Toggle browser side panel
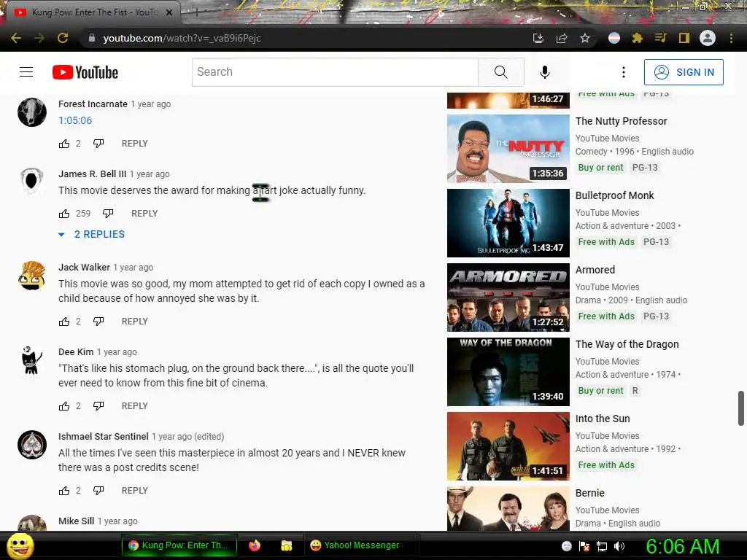Image resolution: width=747 pixels, height=560 pixels. pyautogui.click(x=684, y=38)
